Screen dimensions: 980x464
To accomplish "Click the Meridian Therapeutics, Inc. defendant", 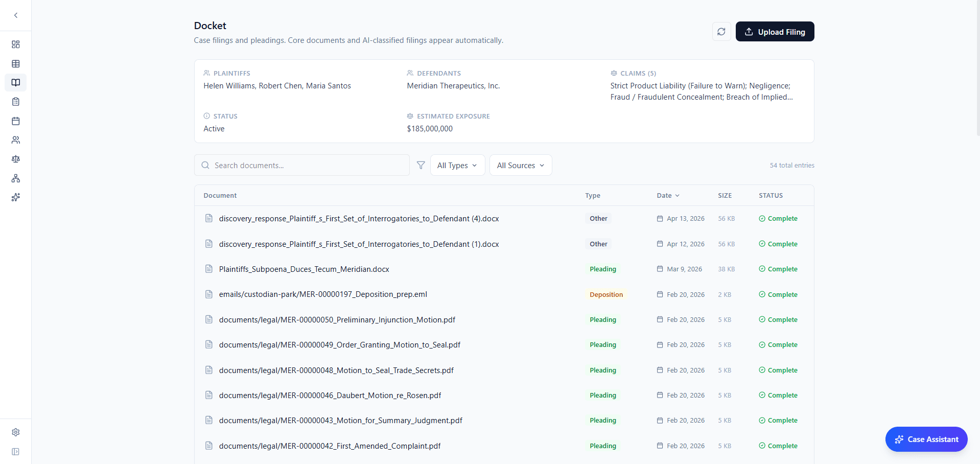I will 453,86.
